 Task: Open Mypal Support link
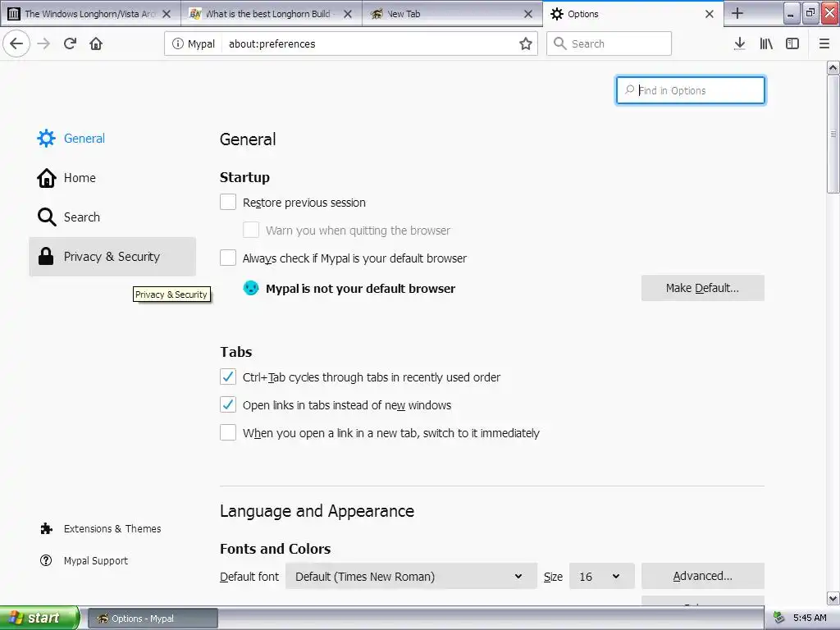pos(96,560)
